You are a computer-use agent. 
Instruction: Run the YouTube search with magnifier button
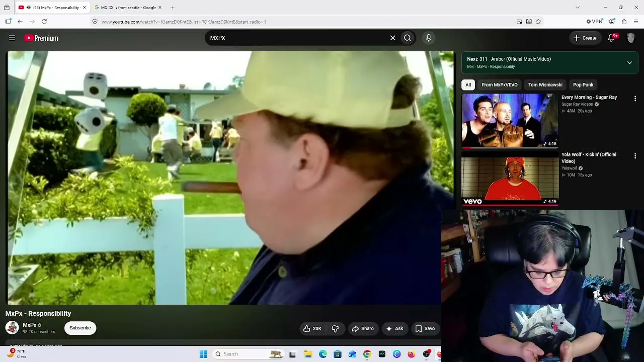pyautogui.click(x=408, y=38)
